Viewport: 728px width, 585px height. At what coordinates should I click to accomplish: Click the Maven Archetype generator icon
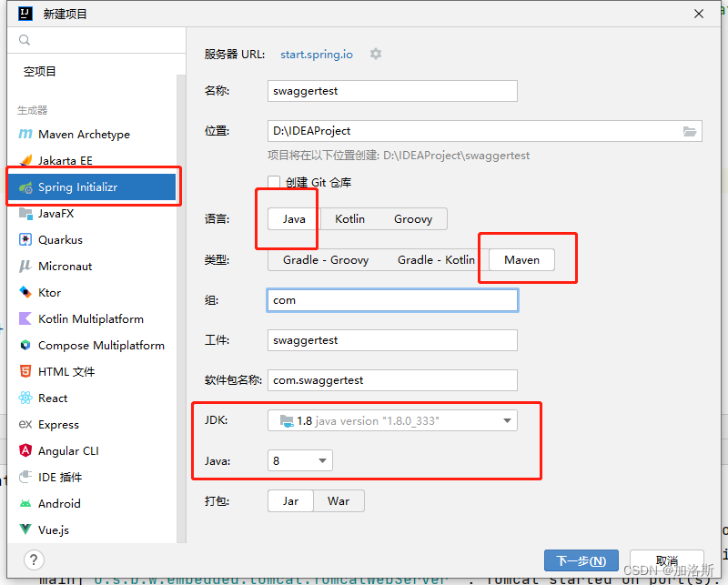click(25, 134)
